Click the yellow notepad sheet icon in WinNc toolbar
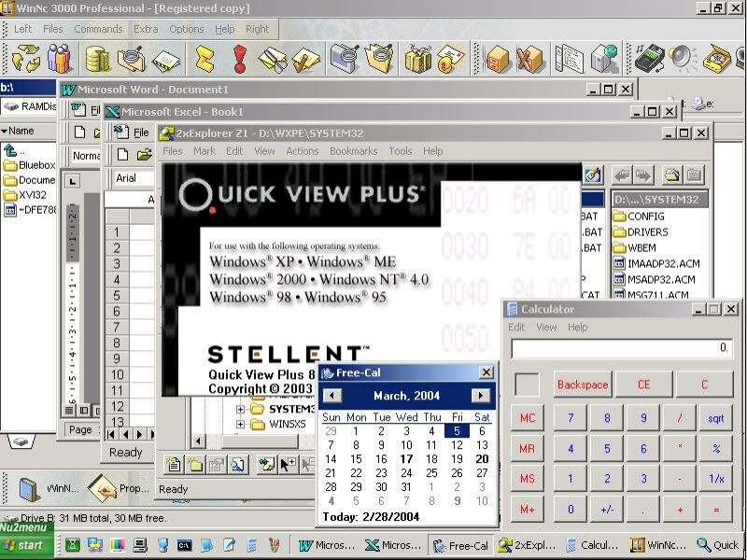 coord(166,61)
